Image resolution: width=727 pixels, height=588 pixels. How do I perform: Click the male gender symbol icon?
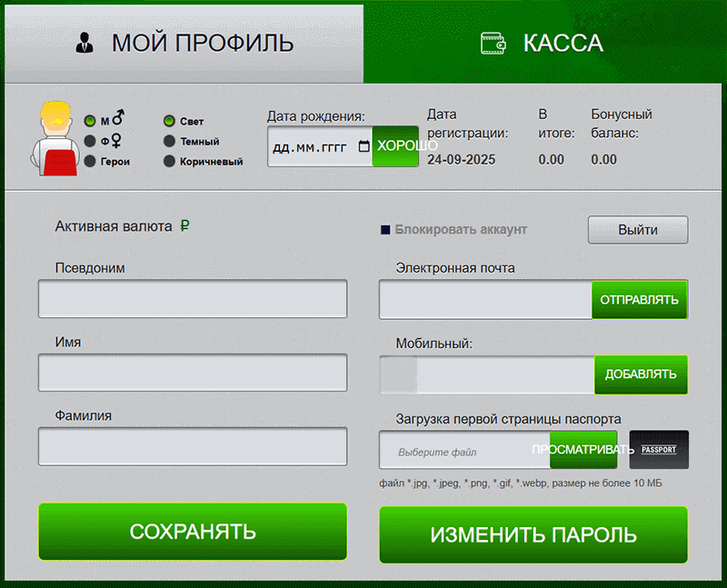tap(117, 116)
